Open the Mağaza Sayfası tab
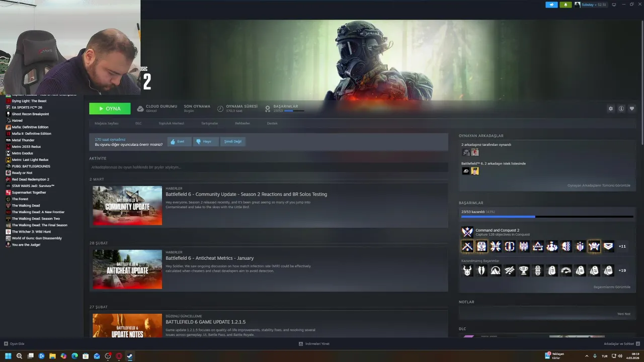This screenshot has height=362, width=644. tap(107, 123)
